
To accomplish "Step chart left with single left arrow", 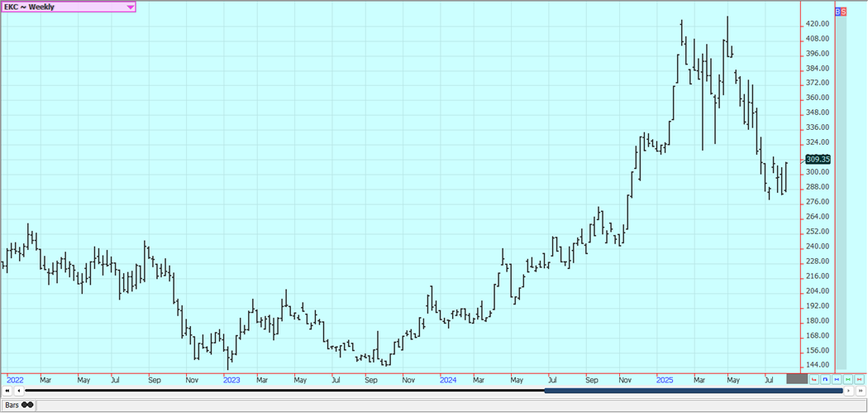I will tap(19, 391).
